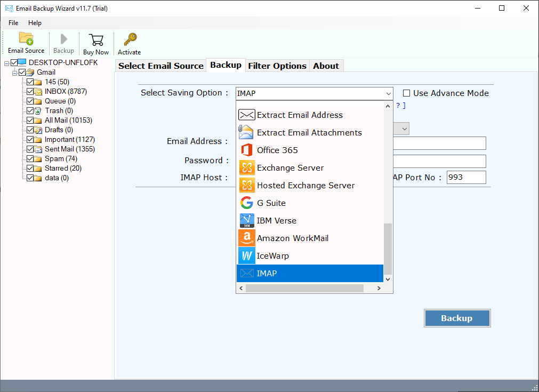Collapse the Gmail tree node

click(x=15, y=73)
